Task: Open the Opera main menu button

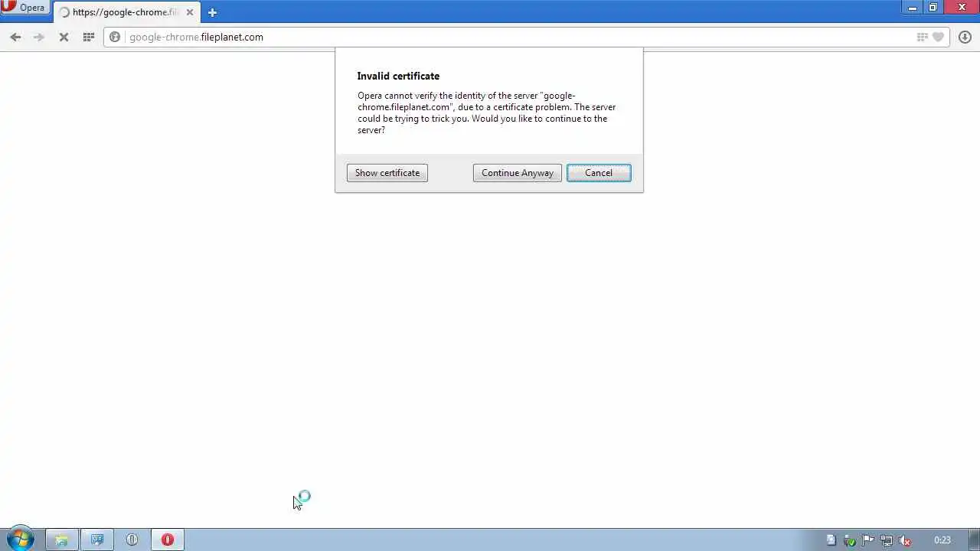Action: (x=24, y=8)
